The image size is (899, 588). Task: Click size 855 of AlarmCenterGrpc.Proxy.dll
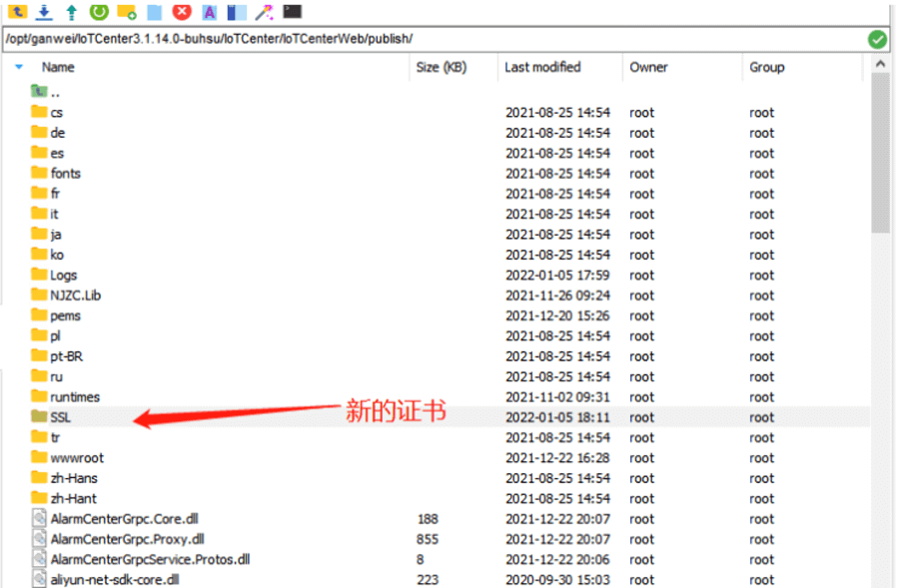pos(428,539)
